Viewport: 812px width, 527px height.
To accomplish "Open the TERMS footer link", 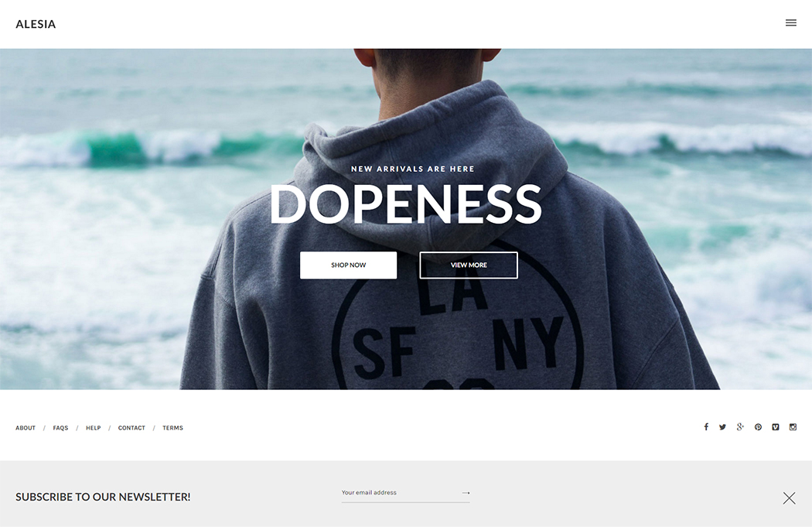I will tap(173, 428).
